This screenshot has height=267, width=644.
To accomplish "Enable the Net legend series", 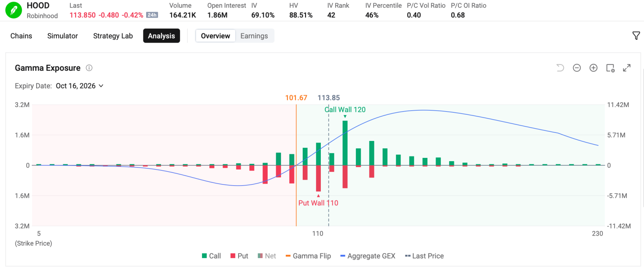I will 267,256.
